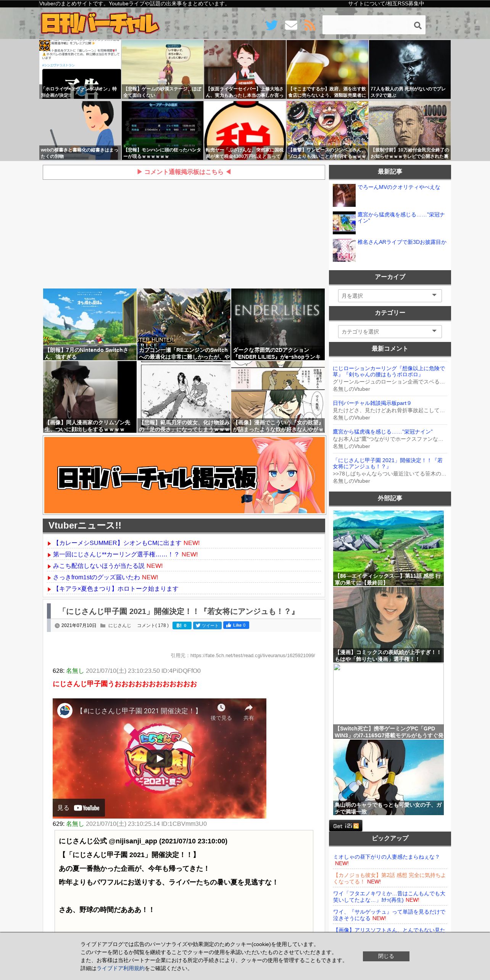490x980 pixels.
Task: Click the Get i2i badge
Action: [346, 825]
